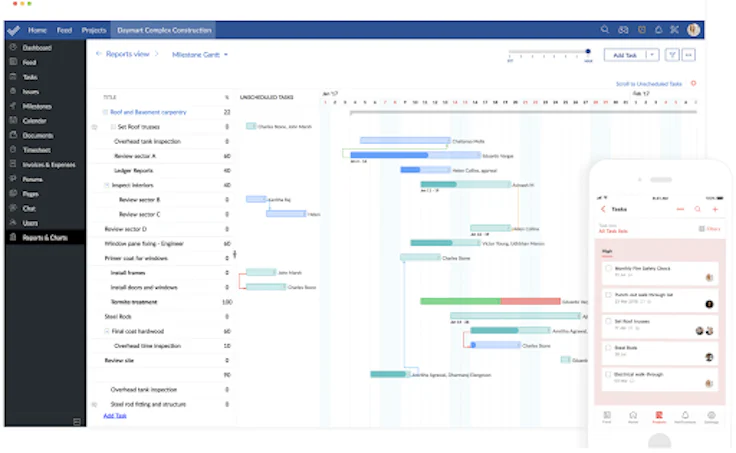Viewport: 736px width, 453px height.
Task: Collapse Roof and Basement carpentry milestone
Action: pos(105,112)
